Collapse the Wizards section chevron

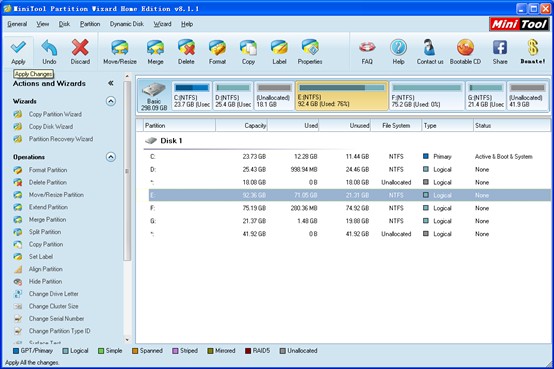tap(111, 101)
